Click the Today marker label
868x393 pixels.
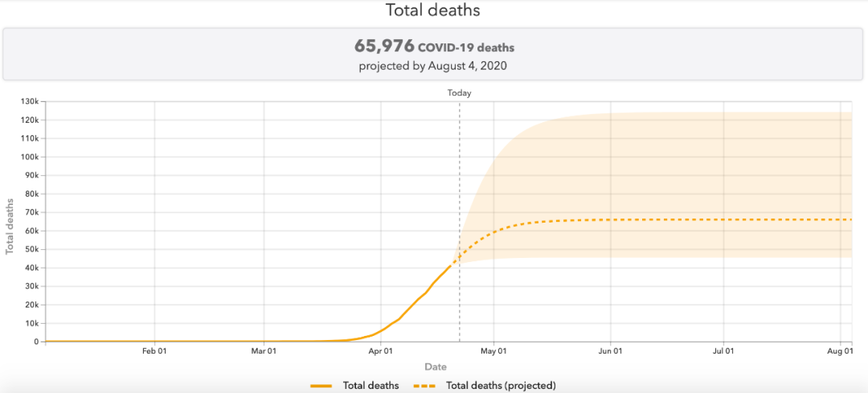(x=460, y=93)
